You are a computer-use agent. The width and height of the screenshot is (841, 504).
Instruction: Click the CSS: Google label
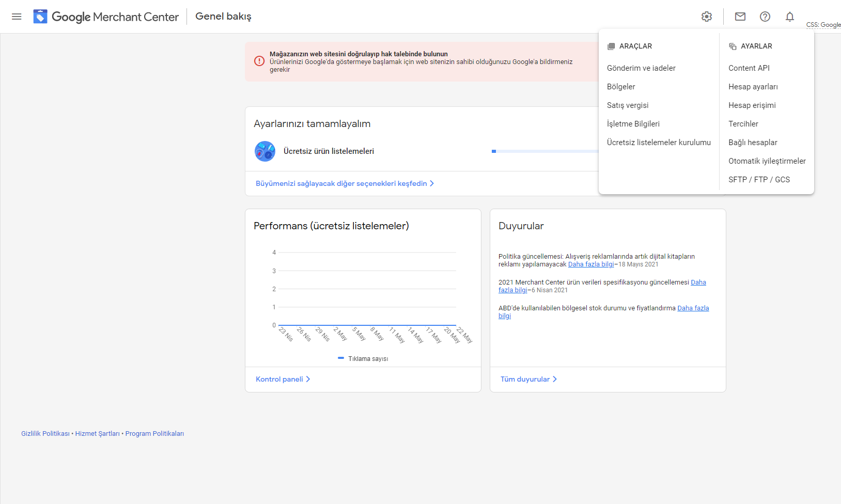[823, 25]
